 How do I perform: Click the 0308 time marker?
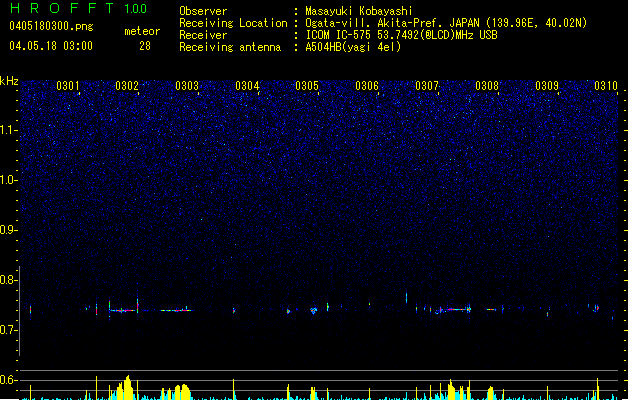pos(487,86)
